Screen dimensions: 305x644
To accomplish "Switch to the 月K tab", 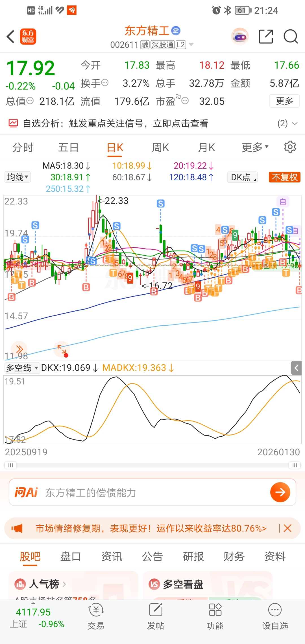I will point(206,147).
